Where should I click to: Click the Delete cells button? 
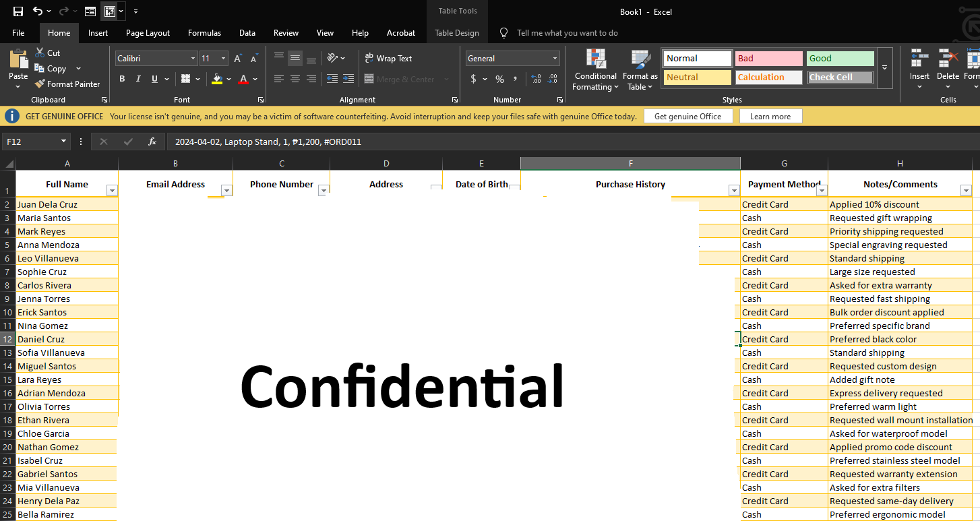948,68
